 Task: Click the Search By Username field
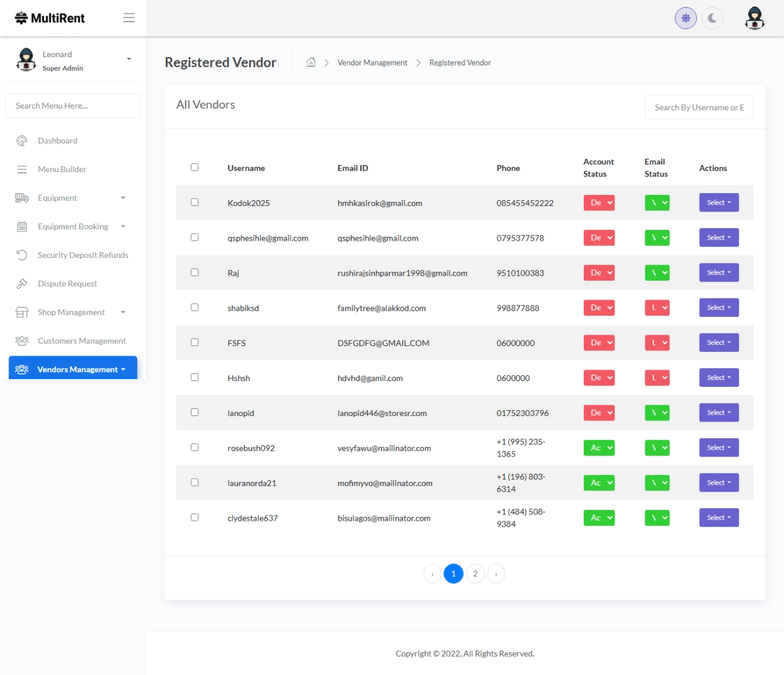coord(699,107)
